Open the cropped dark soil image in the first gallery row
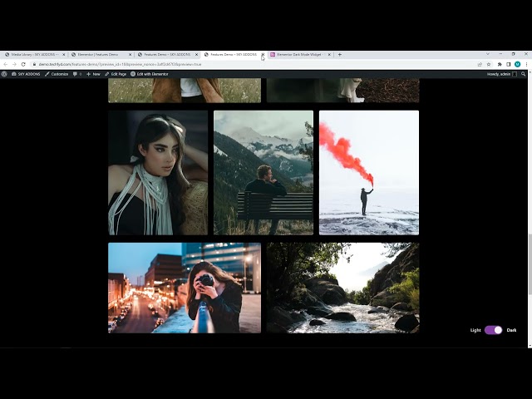Screen dimensions: 532x399 tap(342, 91)
